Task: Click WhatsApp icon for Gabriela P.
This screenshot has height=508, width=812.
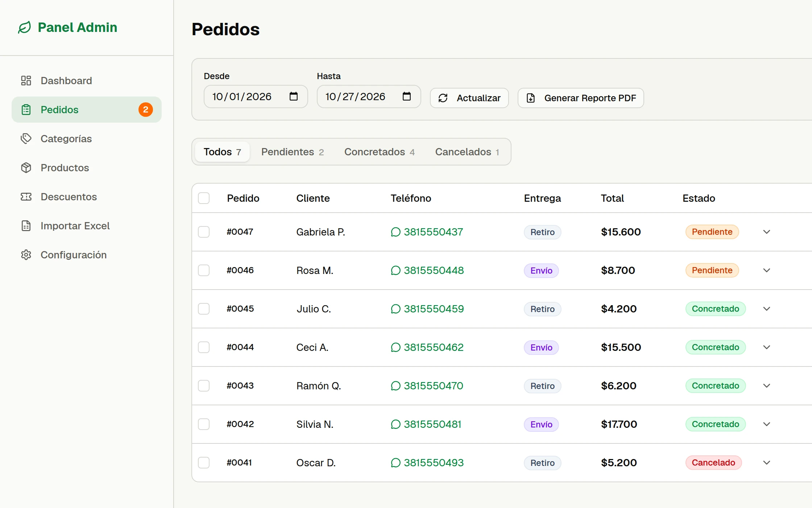Action: (x=395, y=232)
